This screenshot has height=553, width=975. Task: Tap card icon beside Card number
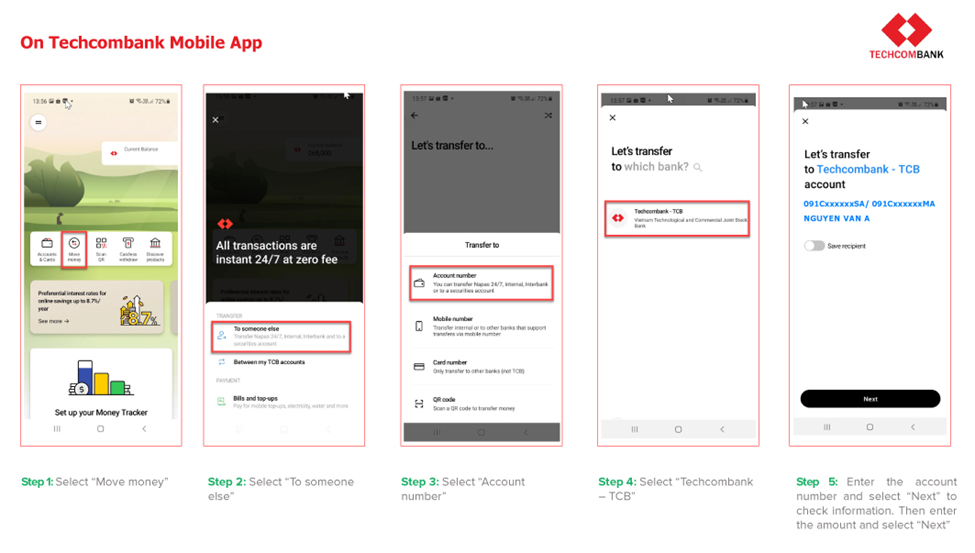[x=419, y=366]
